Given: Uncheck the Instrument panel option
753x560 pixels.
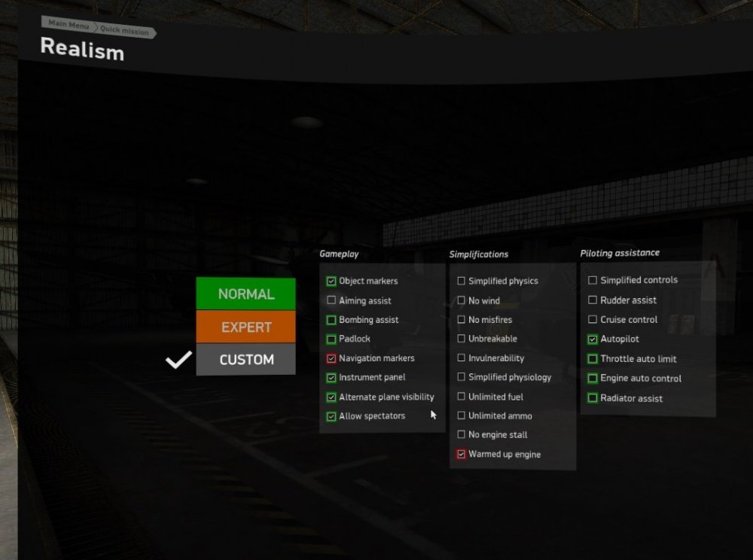Looking at the screenshot, I should click(330, 377).
